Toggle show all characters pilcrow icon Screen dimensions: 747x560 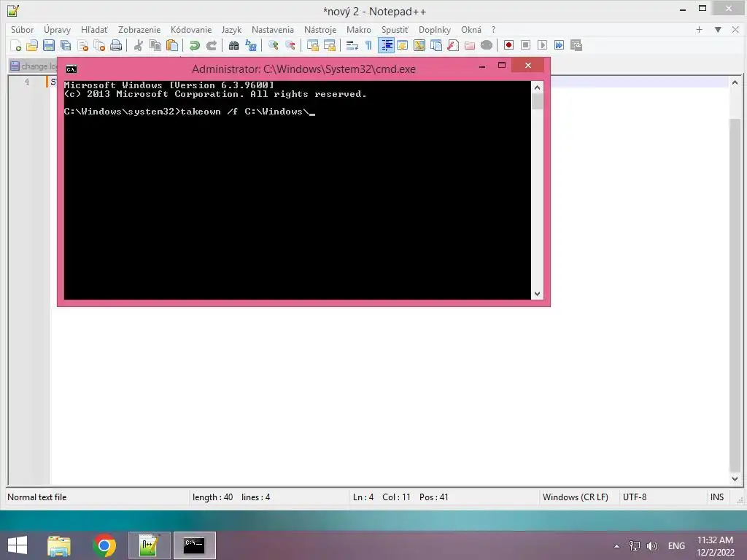click(x=368, y=45)
